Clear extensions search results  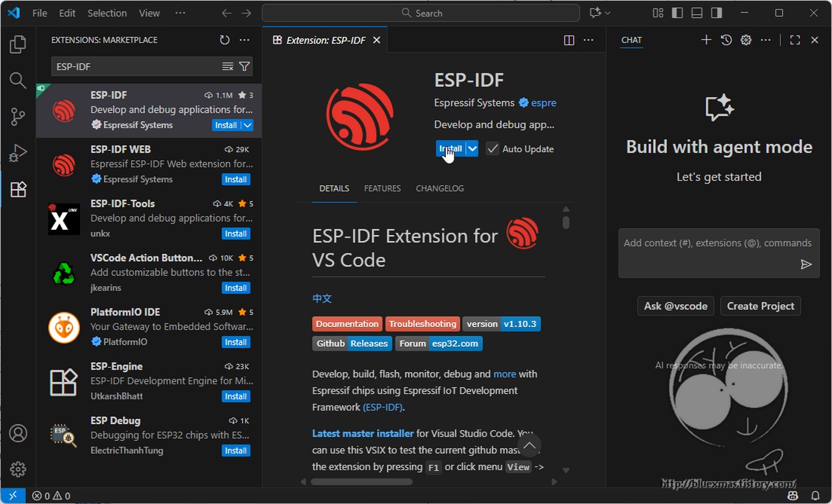click(227, 66)
